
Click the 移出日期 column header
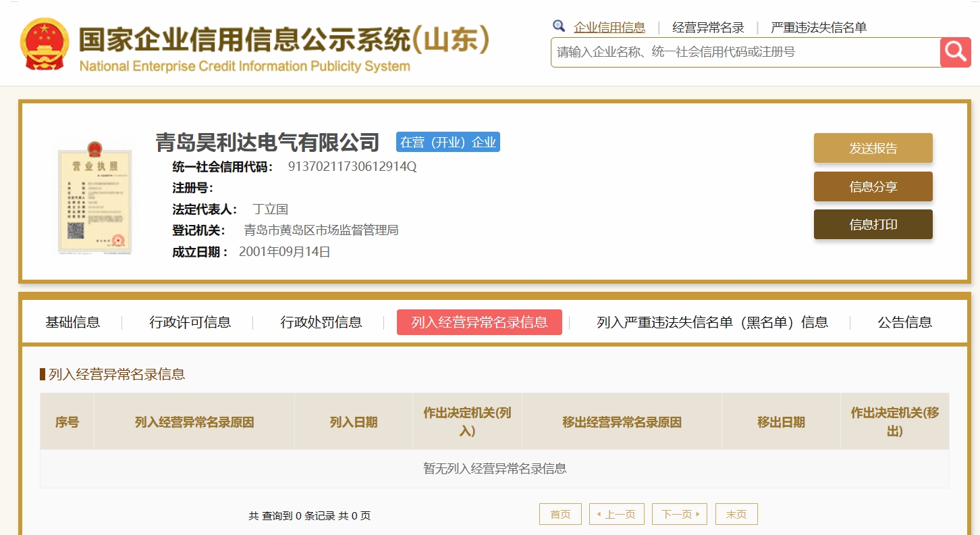click(x=781, y=422)
